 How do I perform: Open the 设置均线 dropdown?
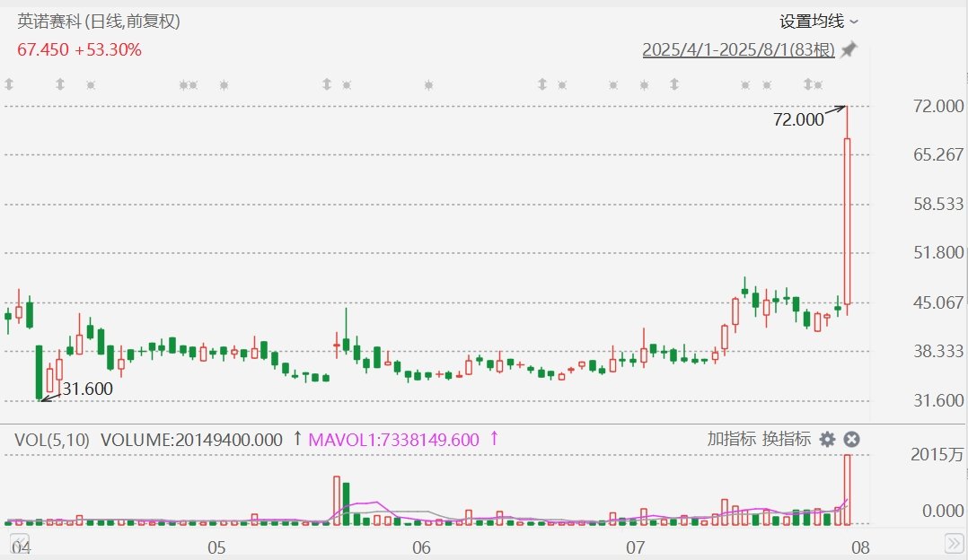819,22
